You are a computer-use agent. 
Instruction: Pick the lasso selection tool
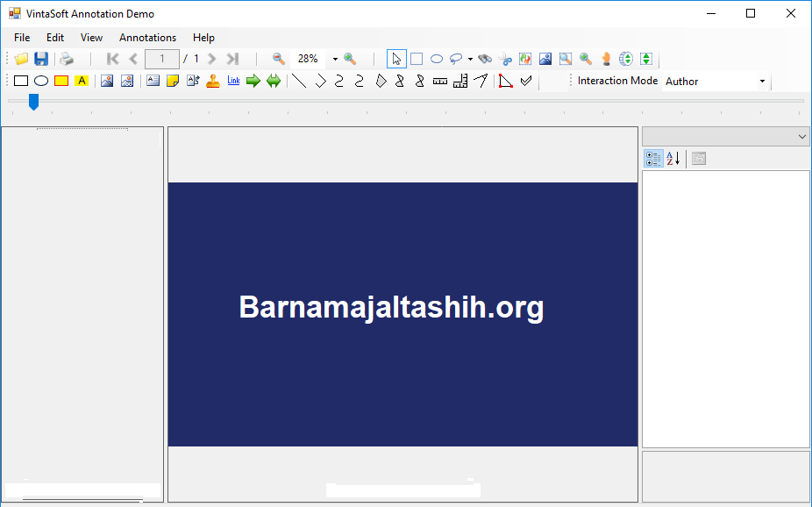(x=456, y=59)
